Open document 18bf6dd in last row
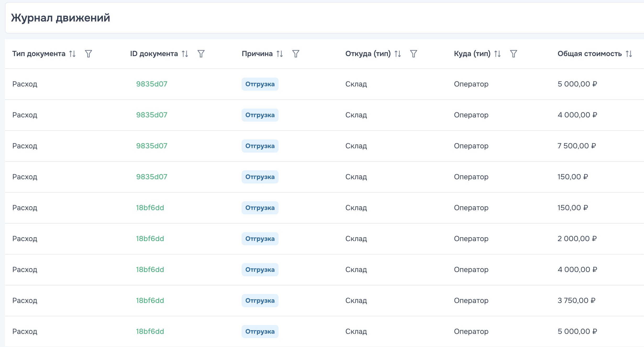The image size is (644, 347). tap(150, 332)
